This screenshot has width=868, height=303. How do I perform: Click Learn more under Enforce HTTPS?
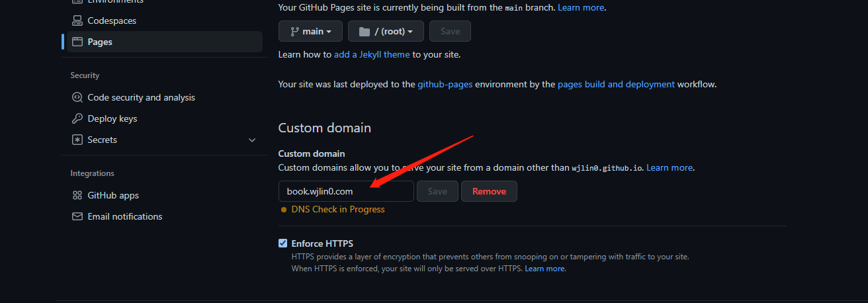pos(544,269)
